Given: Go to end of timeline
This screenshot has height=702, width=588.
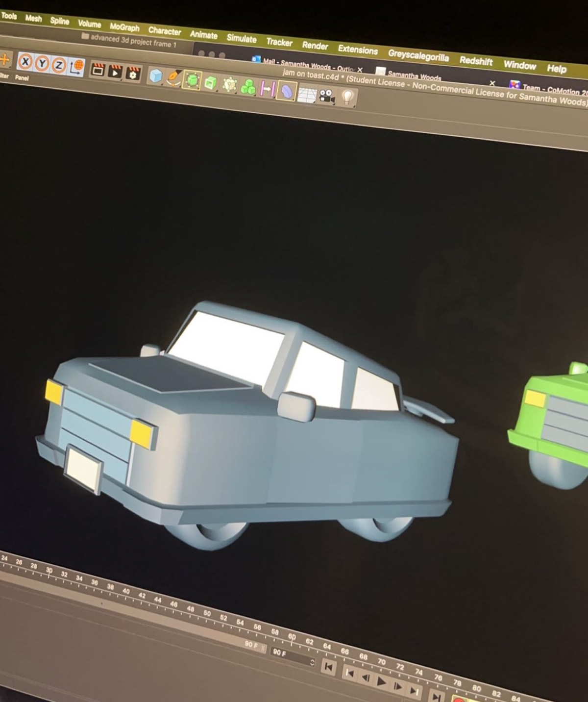Looking at the screenshot, I should pos(436,696).
